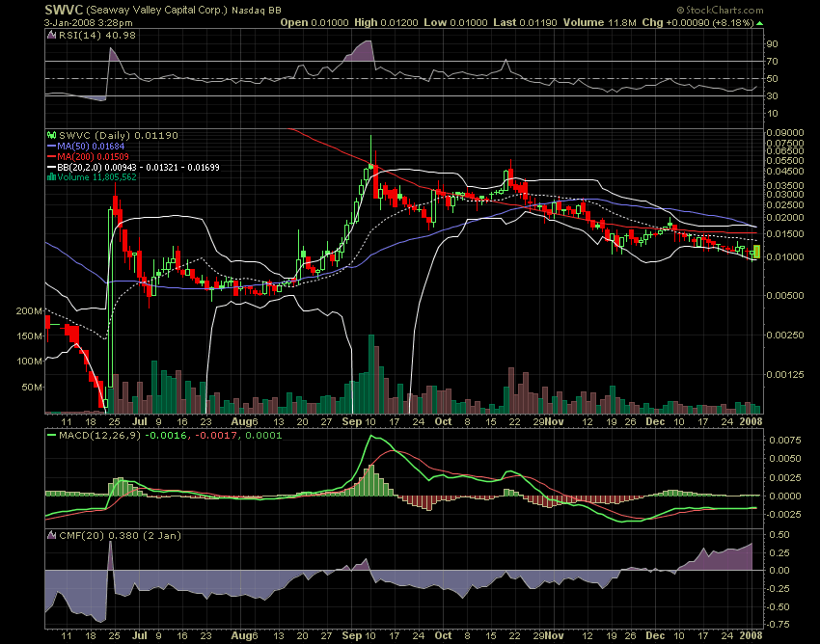Click the 50M volume axis label

coord(32,388)
